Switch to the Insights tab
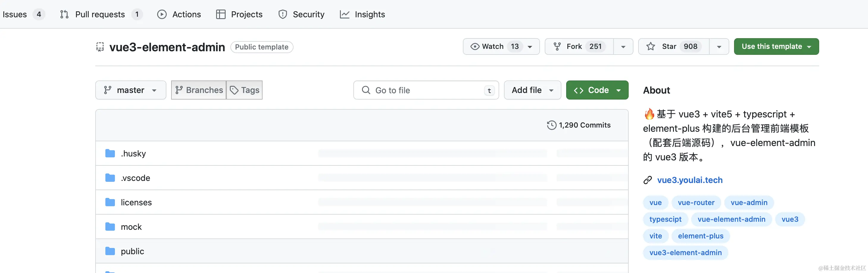 363,14
